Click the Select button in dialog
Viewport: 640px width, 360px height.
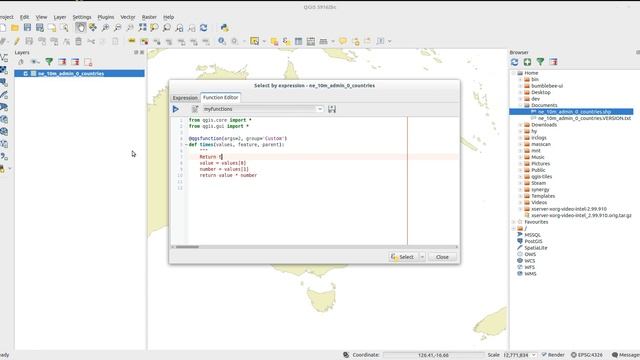[x=403, y=257]
